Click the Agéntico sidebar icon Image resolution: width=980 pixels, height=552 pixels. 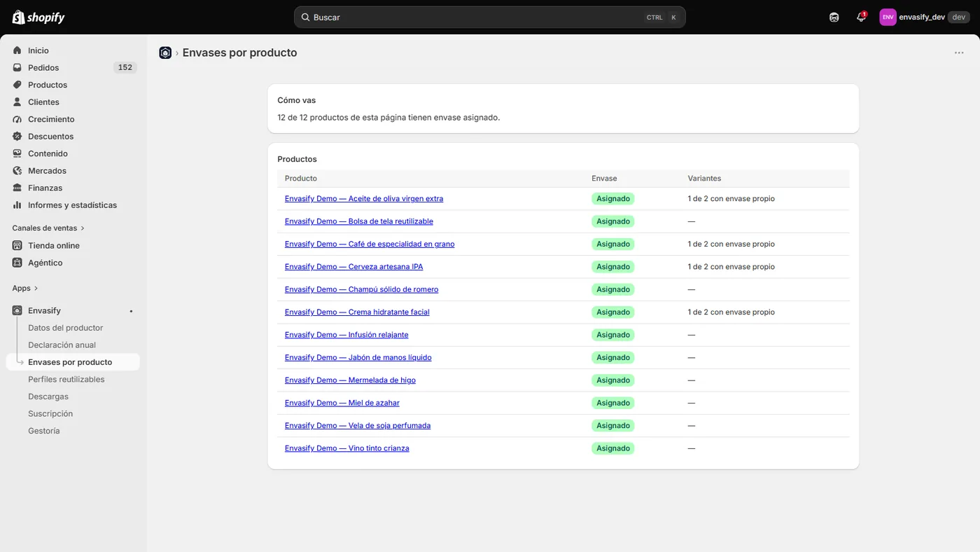[x=17, y=263]
